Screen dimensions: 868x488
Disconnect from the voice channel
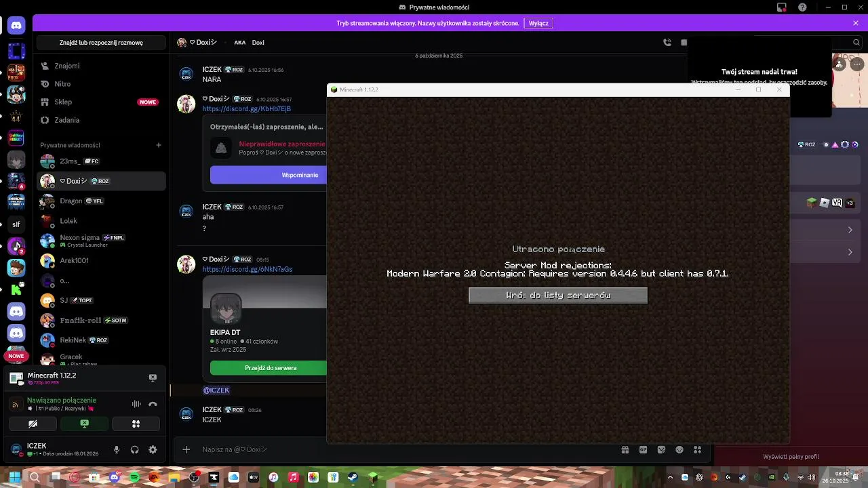click(153, 404)
